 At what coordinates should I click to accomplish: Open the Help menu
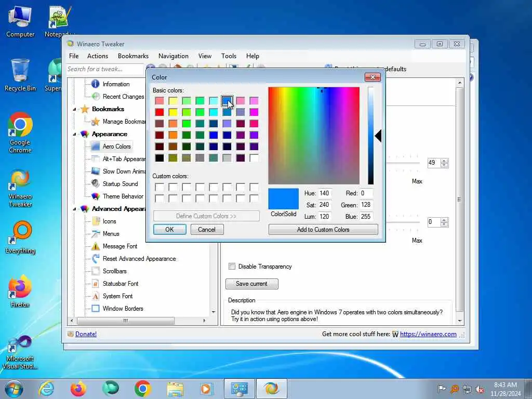click(x=253, y=56)
